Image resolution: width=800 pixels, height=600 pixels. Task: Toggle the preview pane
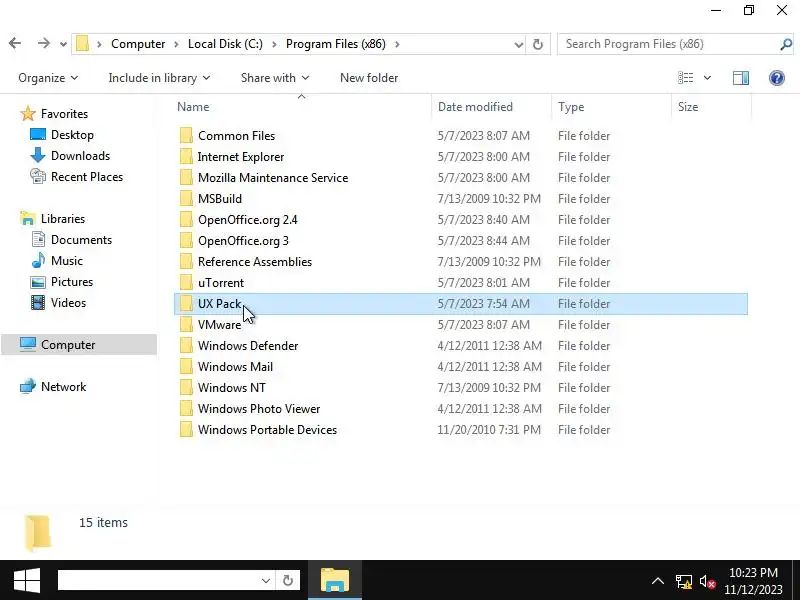pyautogui.click(x=741, y=78)
